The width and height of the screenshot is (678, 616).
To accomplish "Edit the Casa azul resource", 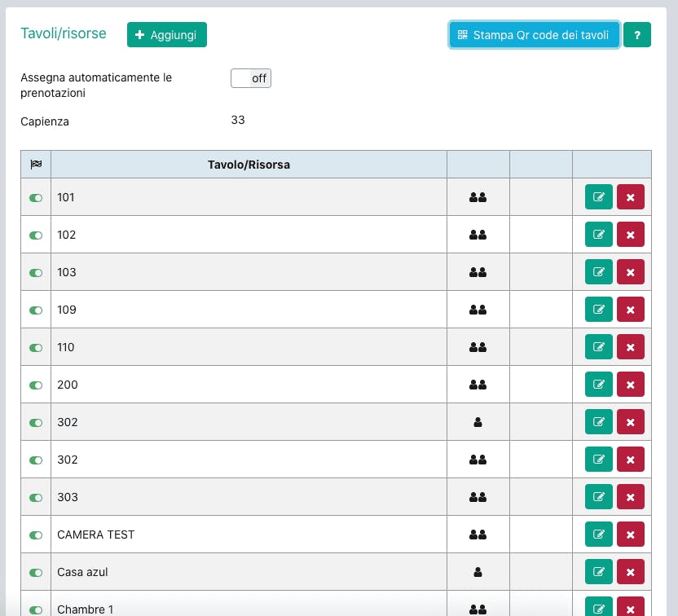I will [598, 571].
